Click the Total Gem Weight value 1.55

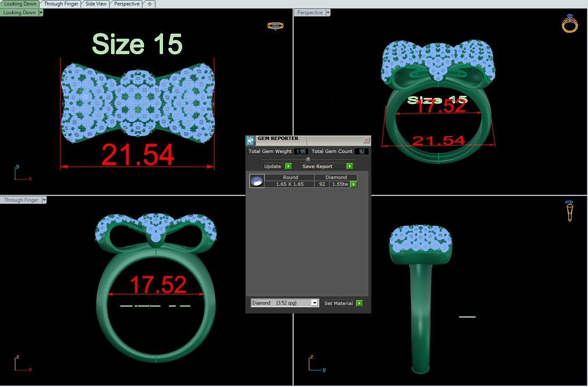tap(301, 151)
